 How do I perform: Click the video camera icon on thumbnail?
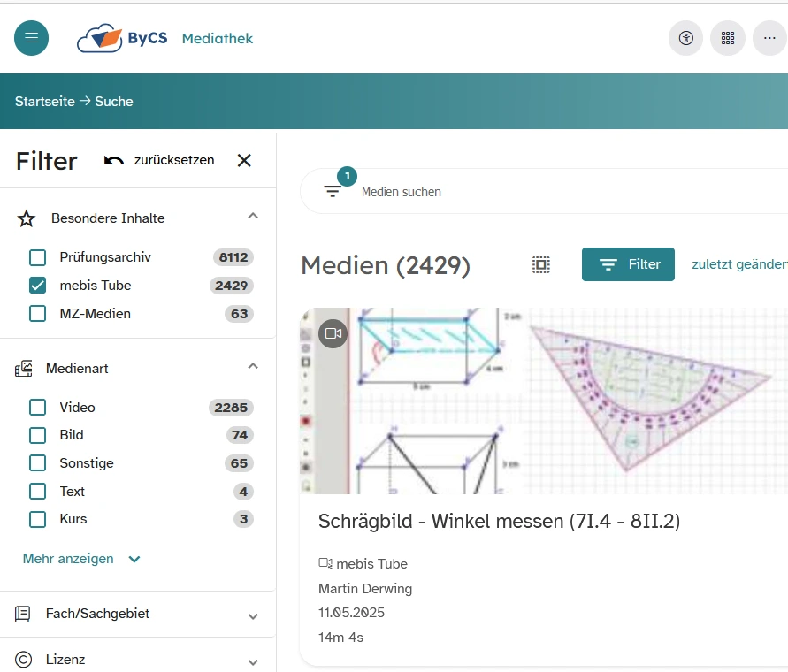333,333
